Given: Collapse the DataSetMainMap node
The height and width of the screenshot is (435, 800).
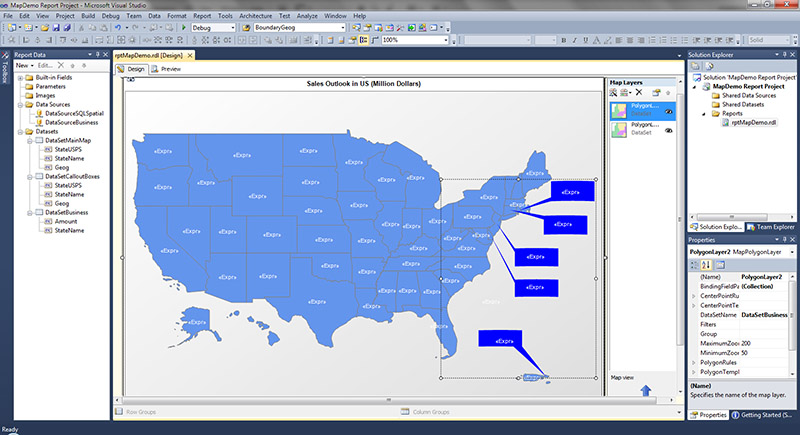Looking at the screenshot, I should (x=30, y=140).
